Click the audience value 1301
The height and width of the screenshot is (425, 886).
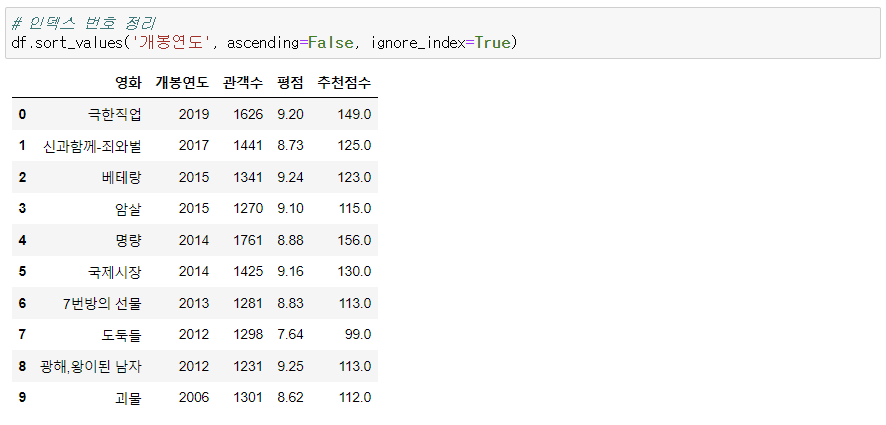tap(248, 398)
